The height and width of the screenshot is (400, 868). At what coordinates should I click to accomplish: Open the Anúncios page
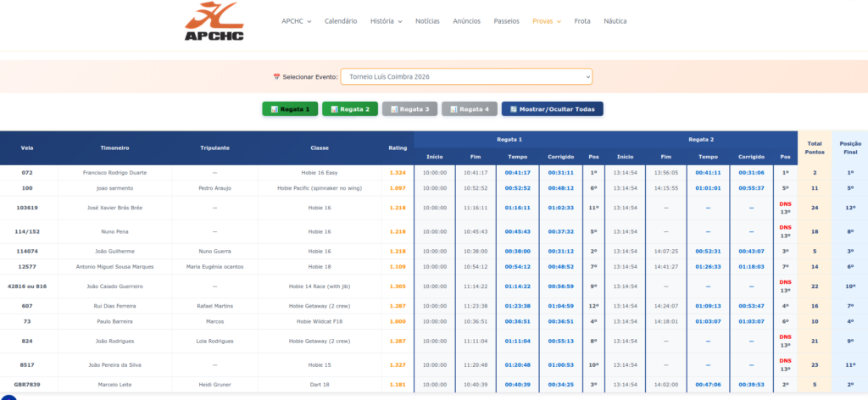click(x=466, y=21)
